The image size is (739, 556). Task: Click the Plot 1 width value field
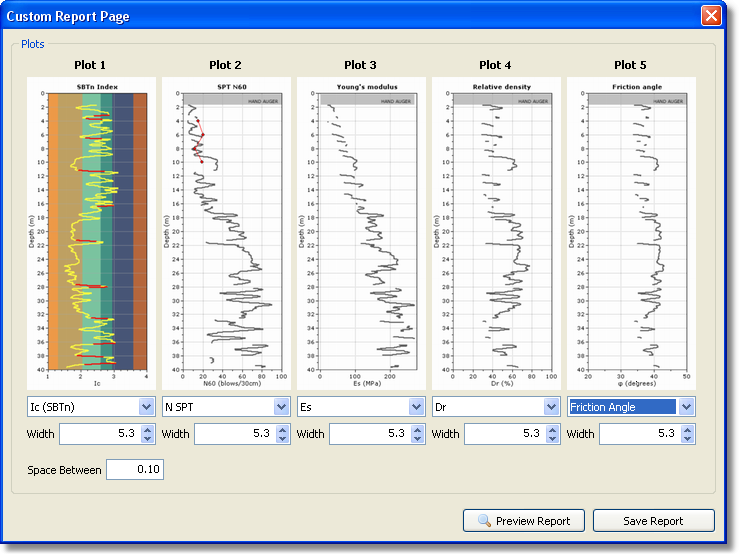(x=98, y=434)
